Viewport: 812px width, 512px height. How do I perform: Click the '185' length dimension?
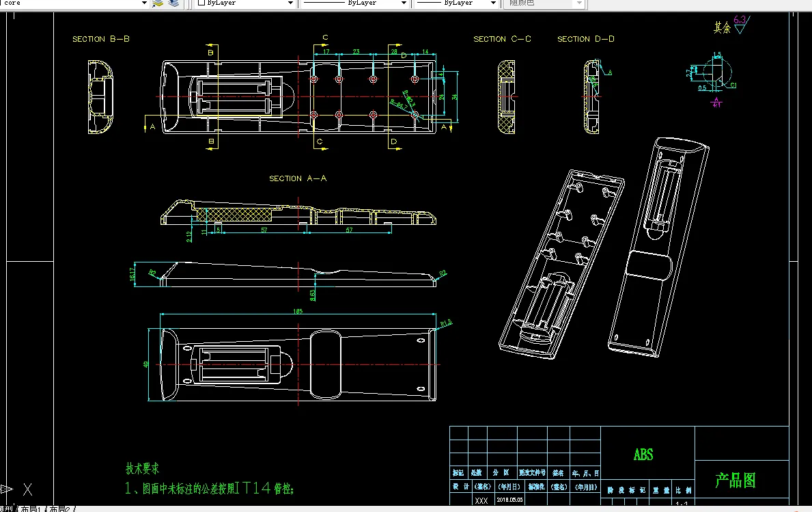click(x=298, y=311)
